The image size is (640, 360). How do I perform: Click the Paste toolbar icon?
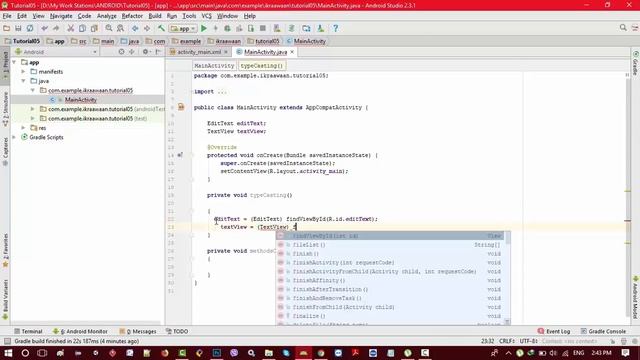(94, 28)
